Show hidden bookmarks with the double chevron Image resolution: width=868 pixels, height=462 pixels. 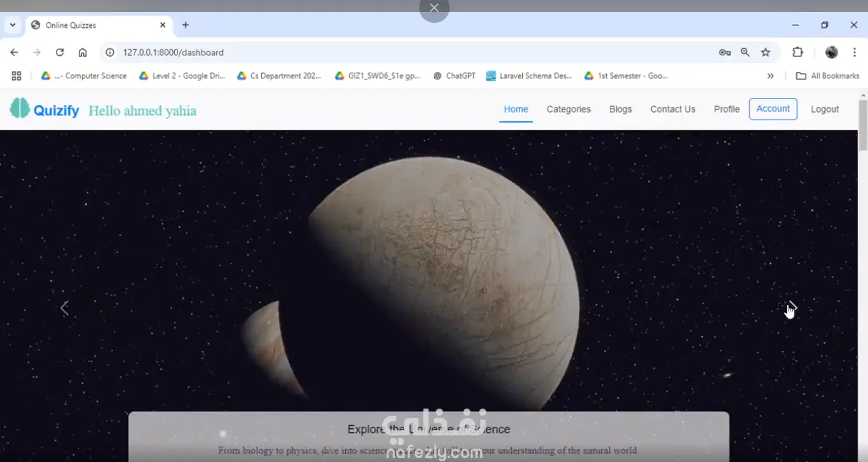point(771,76)
